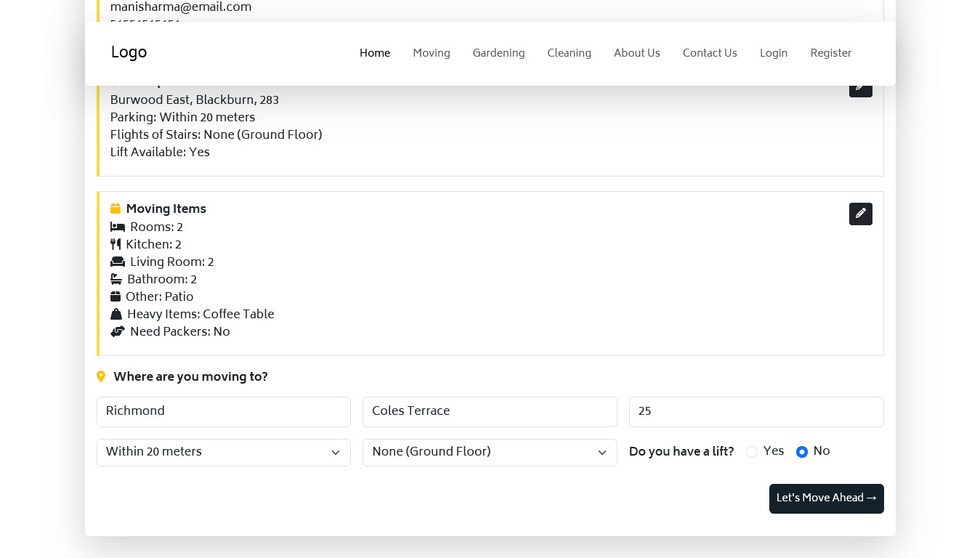Expand the flights of stairs dropdown
This screenshot has width=980, height=558.
489,452
